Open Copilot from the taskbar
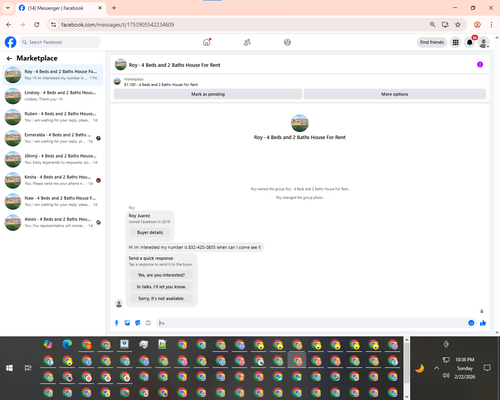Image resolution: width=500 pixels, height=400 pixels. tap(48, 344)
